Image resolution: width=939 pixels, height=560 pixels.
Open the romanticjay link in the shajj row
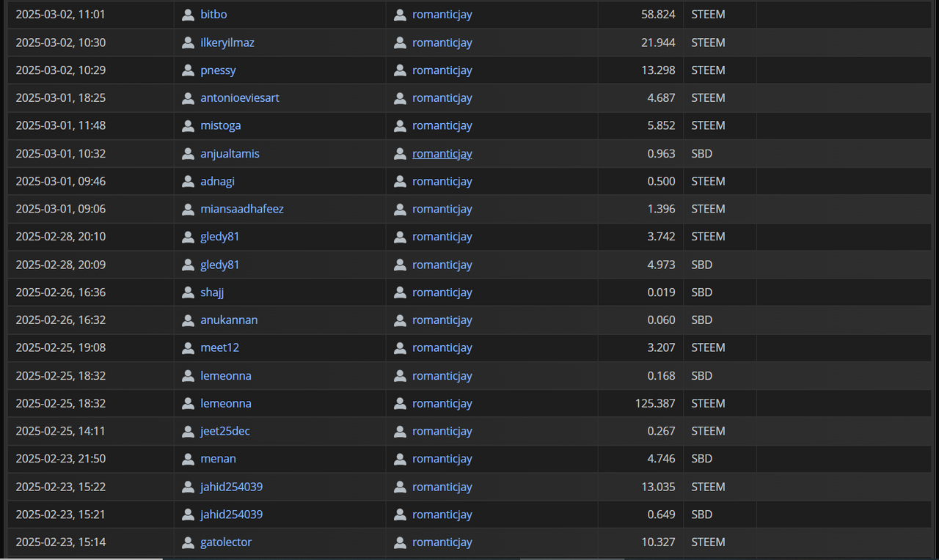442,292
